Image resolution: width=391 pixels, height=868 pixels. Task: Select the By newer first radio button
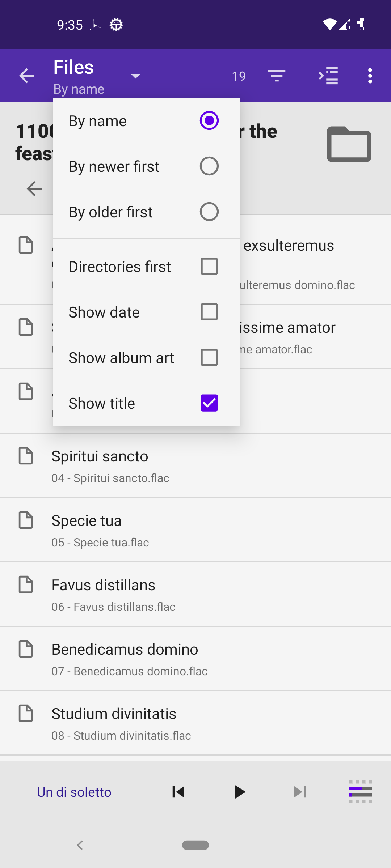tap(209, 166)
